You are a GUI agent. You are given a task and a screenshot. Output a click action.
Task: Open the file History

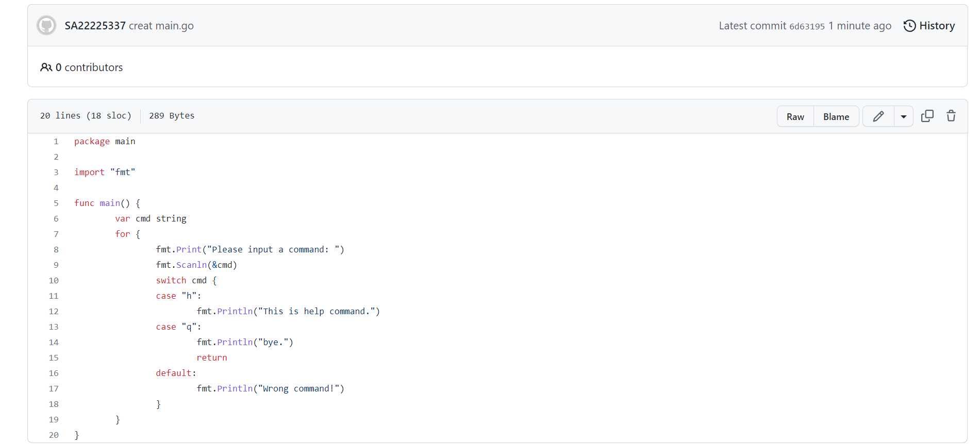pos(929,26)
